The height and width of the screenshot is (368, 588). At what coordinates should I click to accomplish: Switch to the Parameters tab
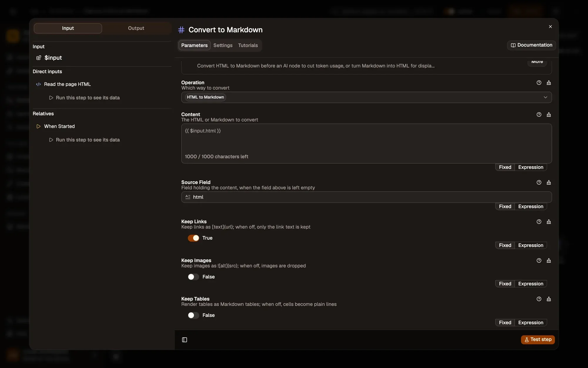pos(194,45)
